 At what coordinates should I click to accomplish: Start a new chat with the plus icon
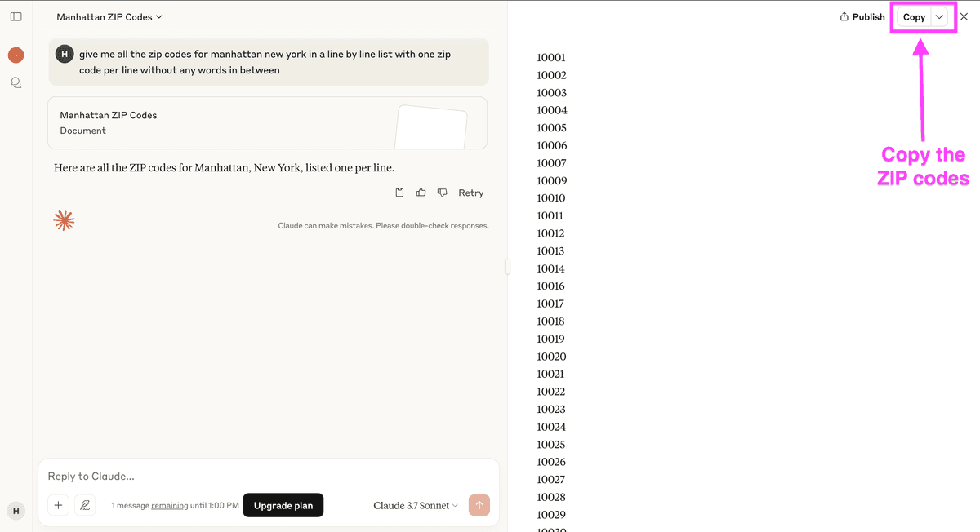pyautogui.click(x=16, y=55)
